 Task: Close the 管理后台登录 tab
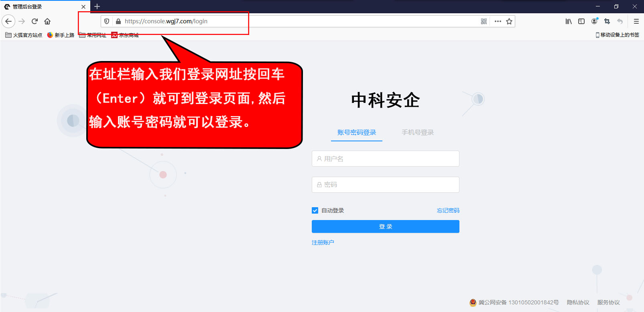(83, 7)
